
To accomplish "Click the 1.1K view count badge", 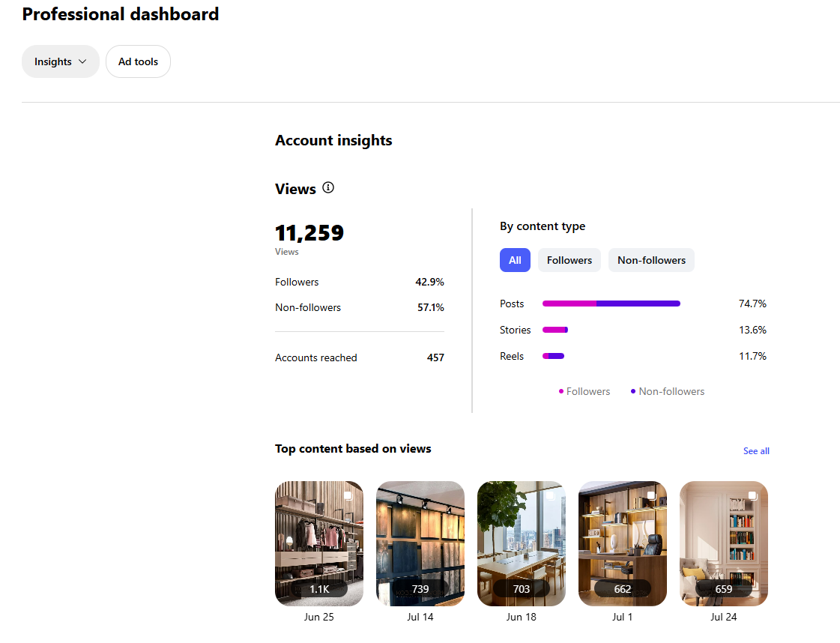I will [x=319, y=589].
